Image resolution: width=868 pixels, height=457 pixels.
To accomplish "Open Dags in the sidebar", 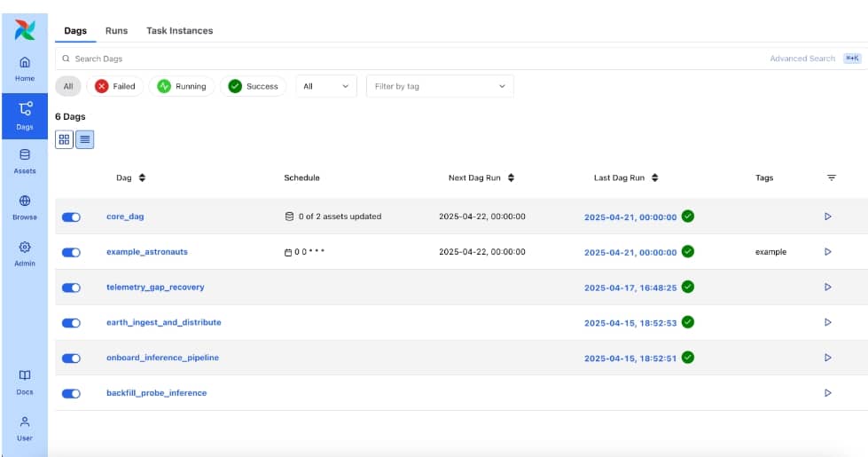I will tap(25, 115).
